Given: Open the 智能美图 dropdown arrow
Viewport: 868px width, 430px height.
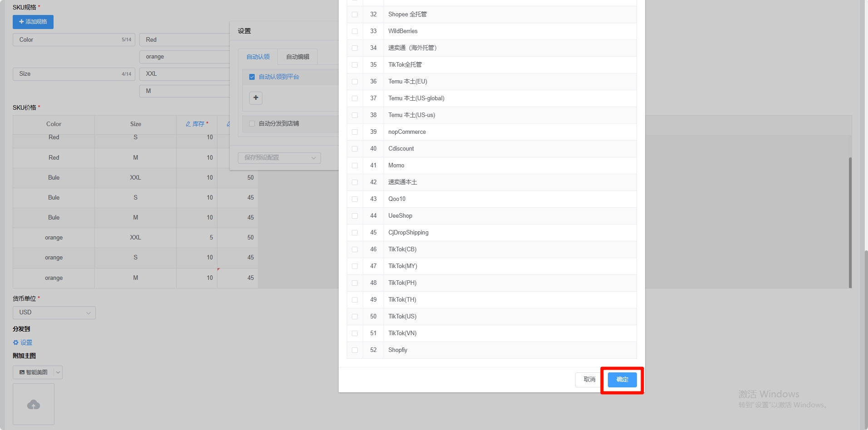Looking at the screenshot, I should 58,372.
